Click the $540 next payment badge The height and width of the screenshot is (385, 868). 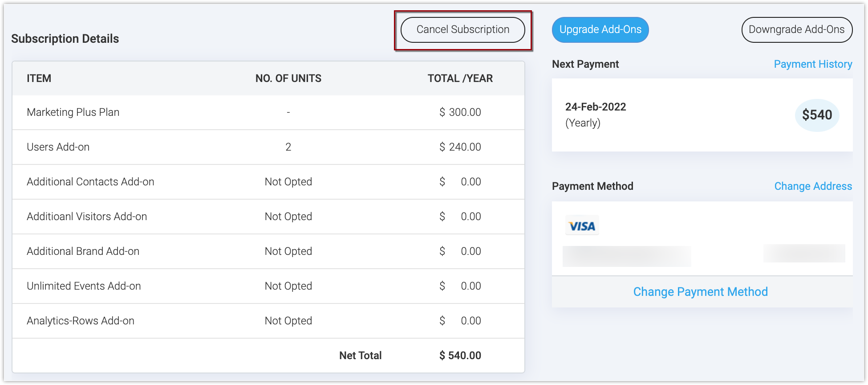(817, 115)
